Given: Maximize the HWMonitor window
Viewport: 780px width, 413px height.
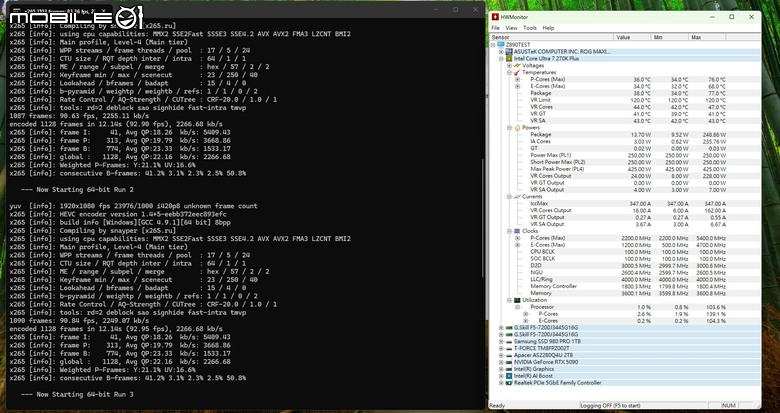Looking at the screenshot, I should click(x=731, y=17).
